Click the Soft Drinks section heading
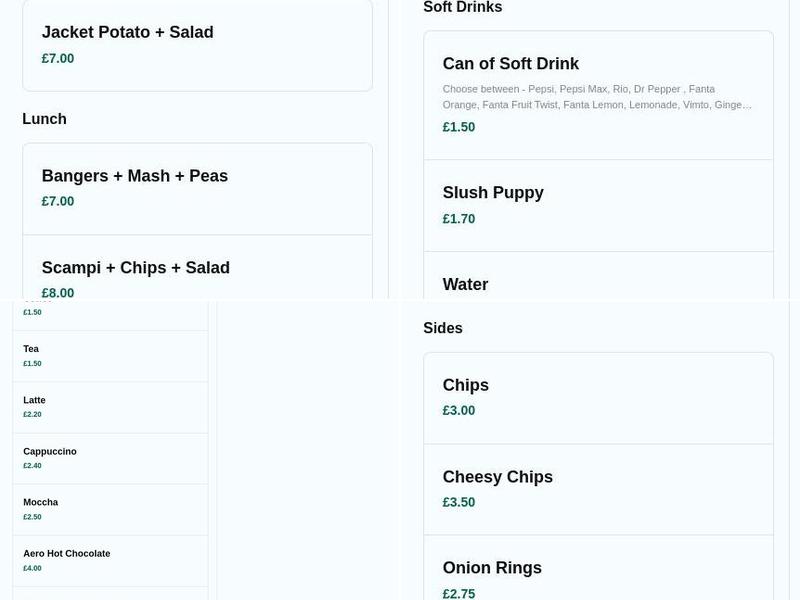 (463, 8)
